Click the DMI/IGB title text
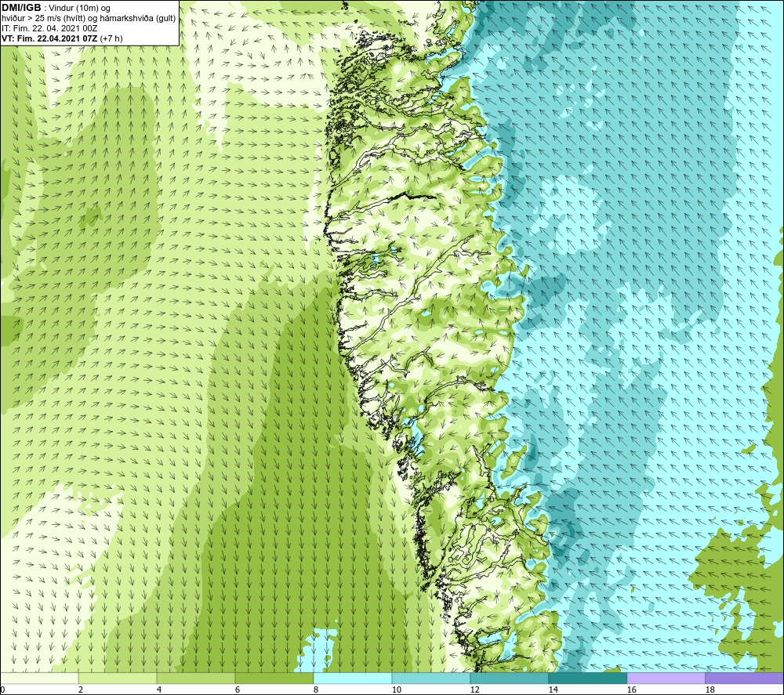This screenshot has height=695, width=784. 21,8
